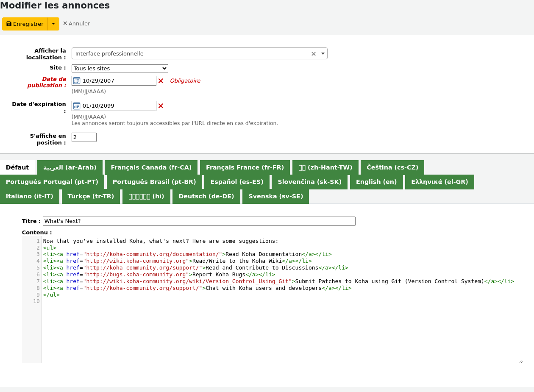Switch to Türkçe (tr-TR) tab

[91, 196]
